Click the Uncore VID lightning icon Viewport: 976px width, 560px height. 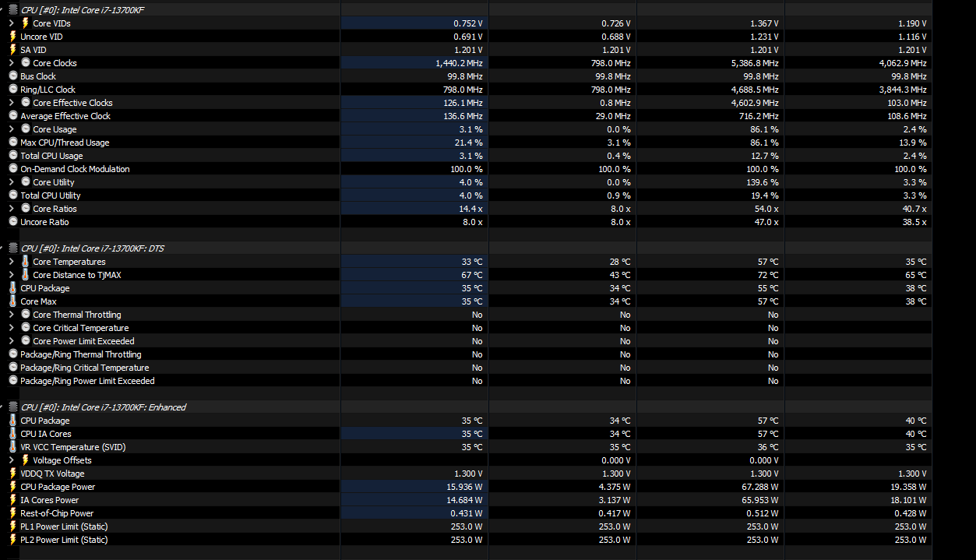[x=12, y=37]
